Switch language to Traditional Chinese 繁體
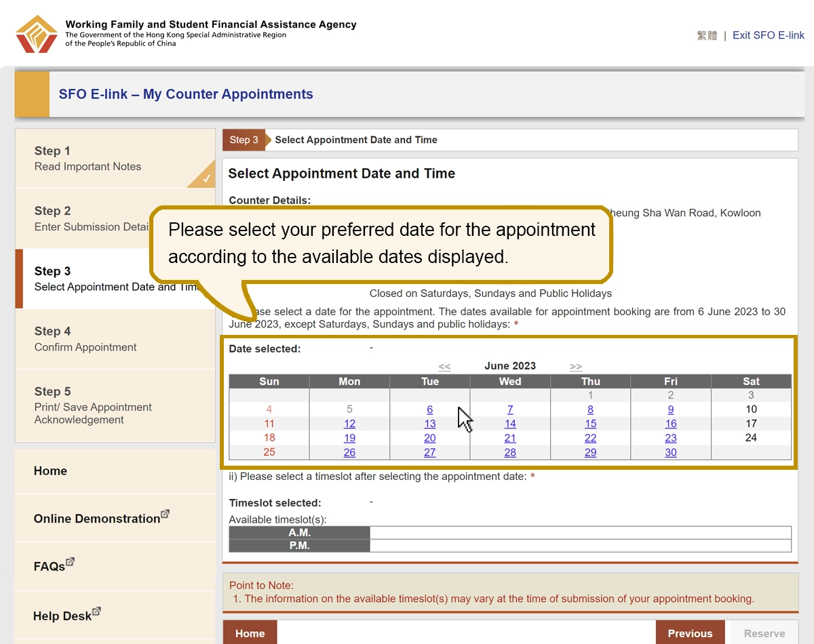The width and height of the screenshot is (814, 644). (x=707, y=35)
